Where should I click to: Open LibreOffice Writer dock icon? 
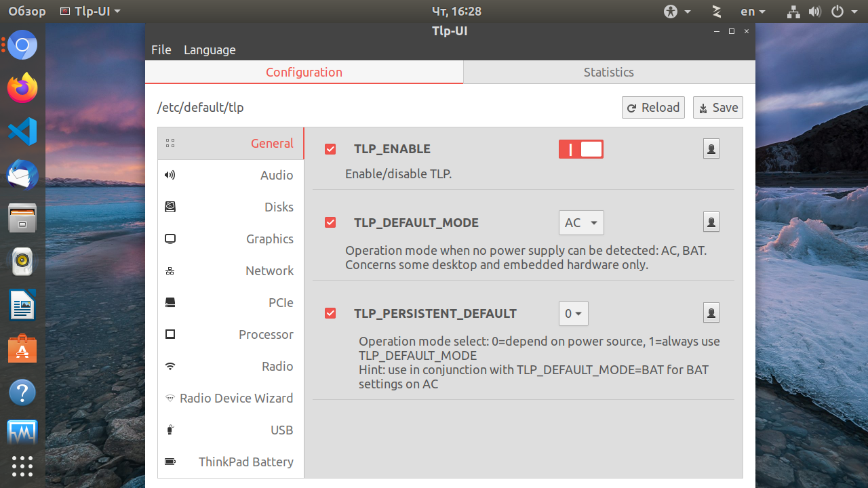click(22, 305)
